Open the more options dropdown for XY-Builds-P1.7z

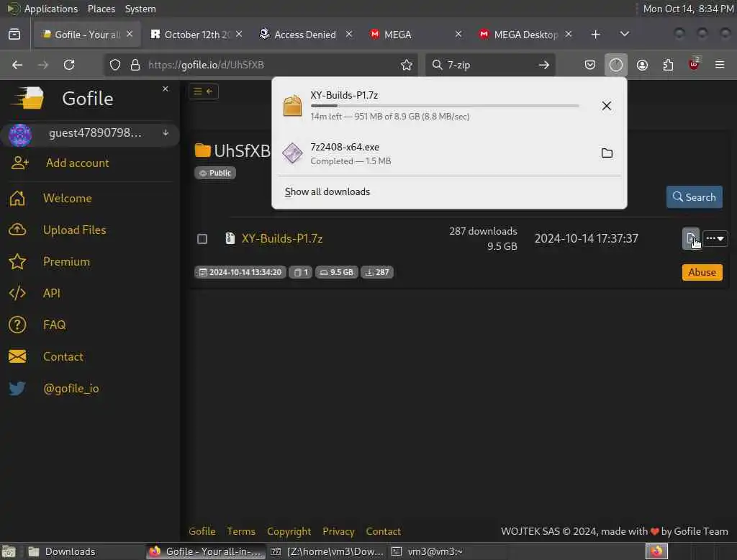pos(715,238)
